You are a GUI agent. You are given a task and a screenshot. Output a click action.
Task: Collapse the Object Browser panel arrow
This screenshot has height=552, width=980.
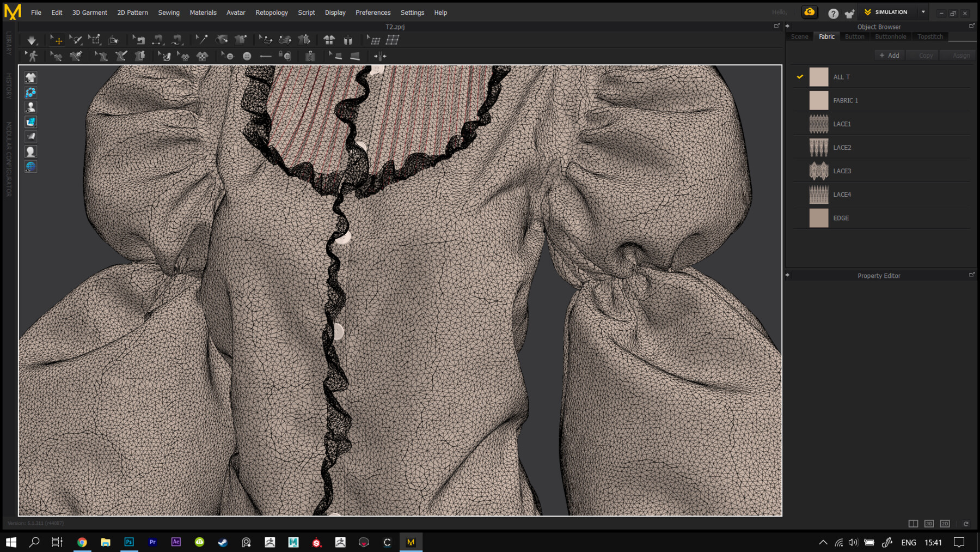pyautogui.click(x=788, y=26)
